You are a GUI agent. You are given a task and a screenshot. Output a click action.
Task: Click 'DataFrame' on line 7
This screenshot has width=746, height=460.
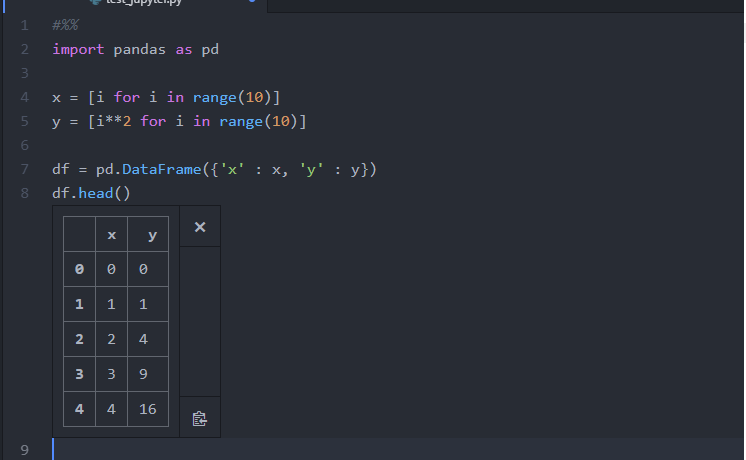coord(162,169)
